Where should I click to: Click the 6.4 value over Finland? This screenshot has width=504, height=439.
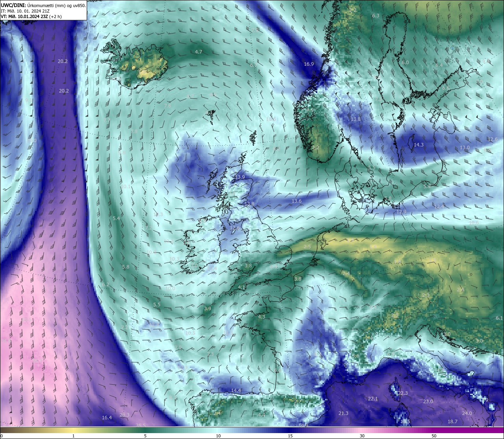(x=439, y=65)
